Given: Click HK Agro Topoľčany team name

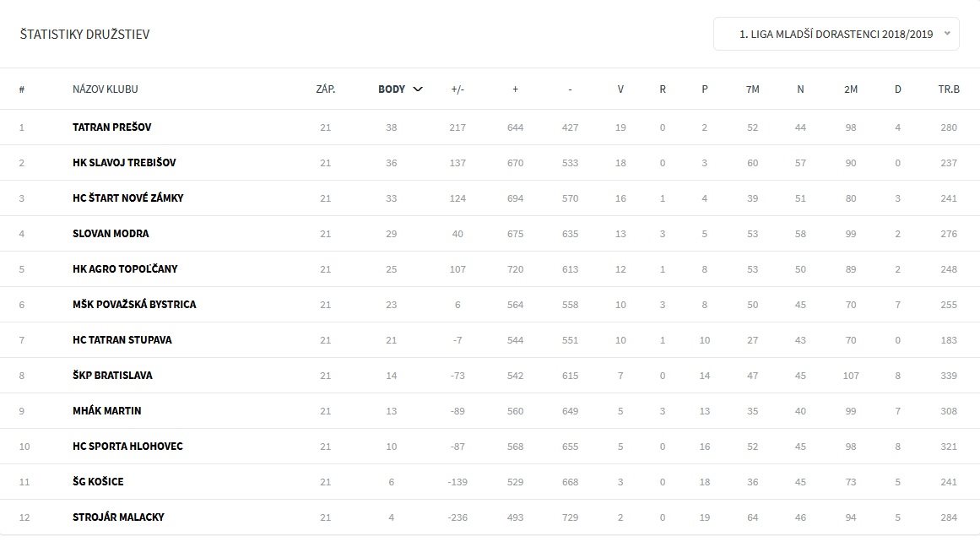Looking at the screenshot, I should tap(125, 268).
